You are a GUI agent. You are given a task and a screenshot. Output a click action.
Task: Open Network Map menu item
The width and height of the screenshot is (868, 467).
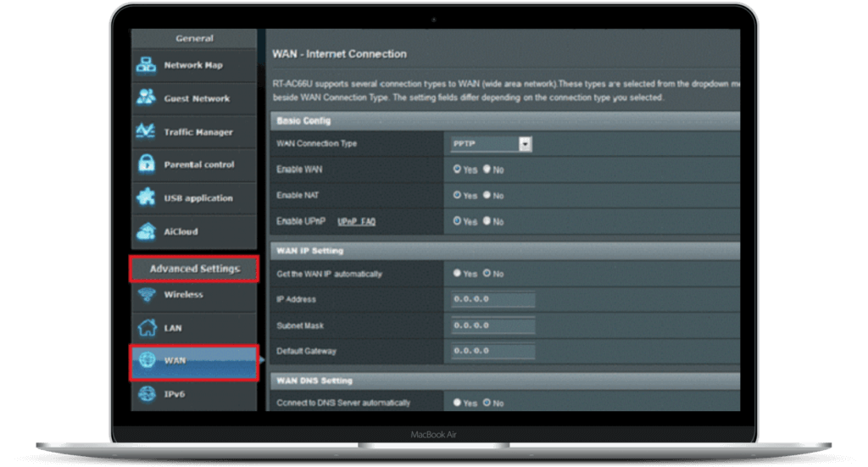(x=194, y=65)
